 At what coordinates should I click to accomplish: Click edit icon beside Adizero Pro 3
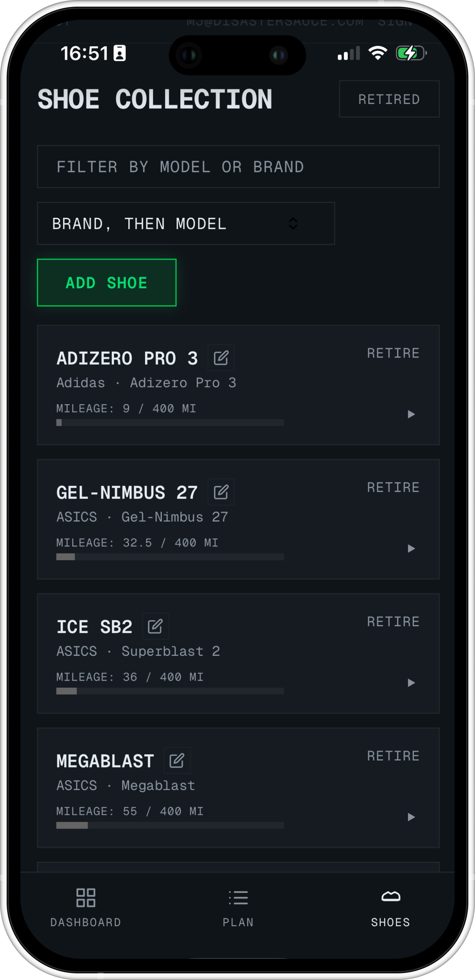coord(221,358)
